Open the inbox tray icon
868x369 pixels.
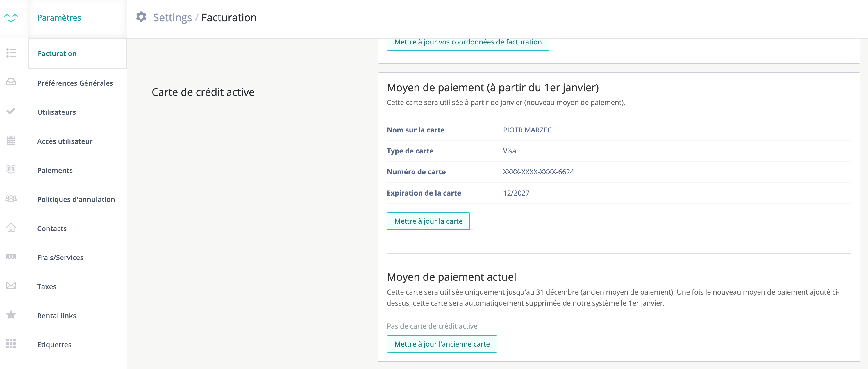click(11, 82)
